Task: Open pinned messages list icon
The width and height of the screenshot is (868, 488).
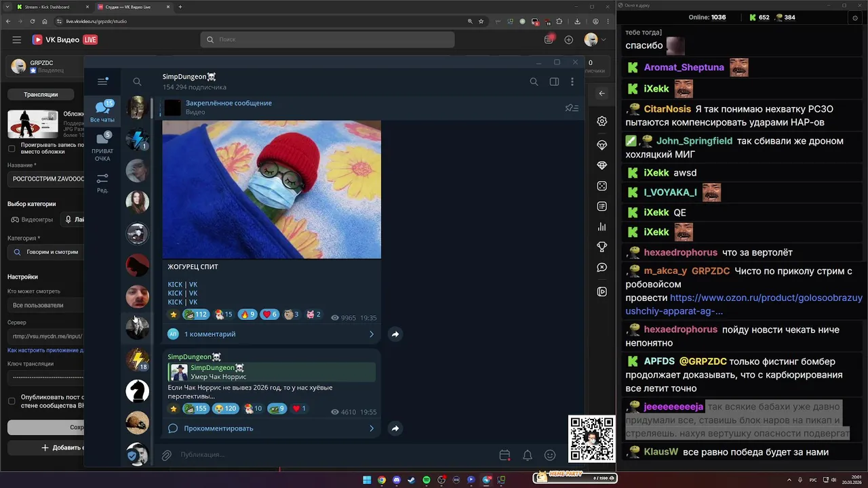Action: pyautogui.click(x=572, y=108)
